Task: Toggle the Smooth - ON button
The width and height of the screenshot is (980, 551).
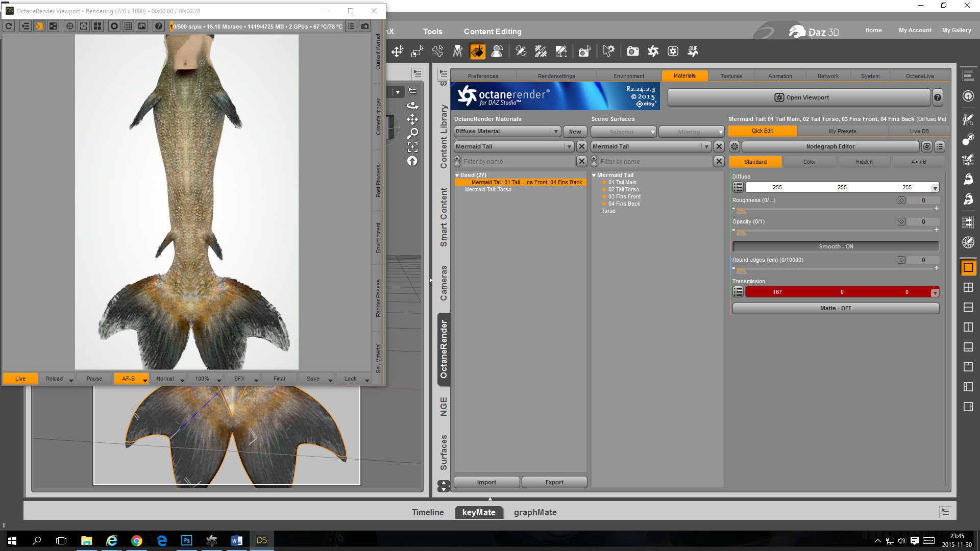Action: pos(836,246)
